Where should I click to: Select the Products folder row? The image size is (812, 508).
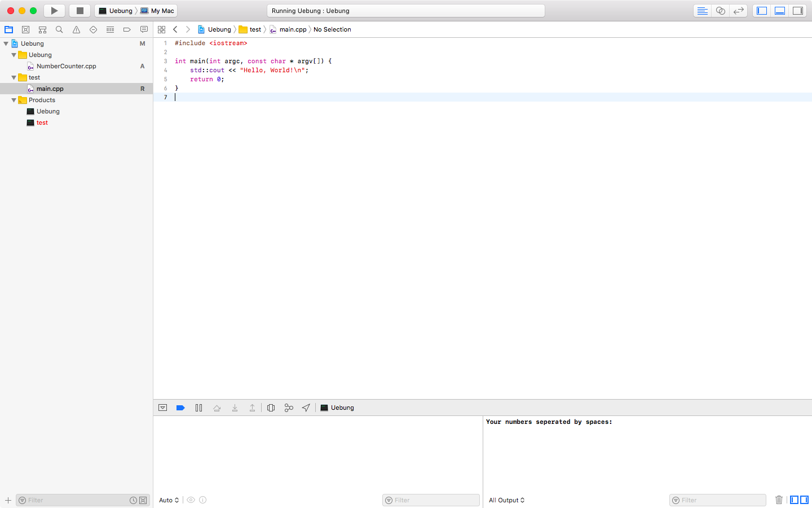point(76,100)
